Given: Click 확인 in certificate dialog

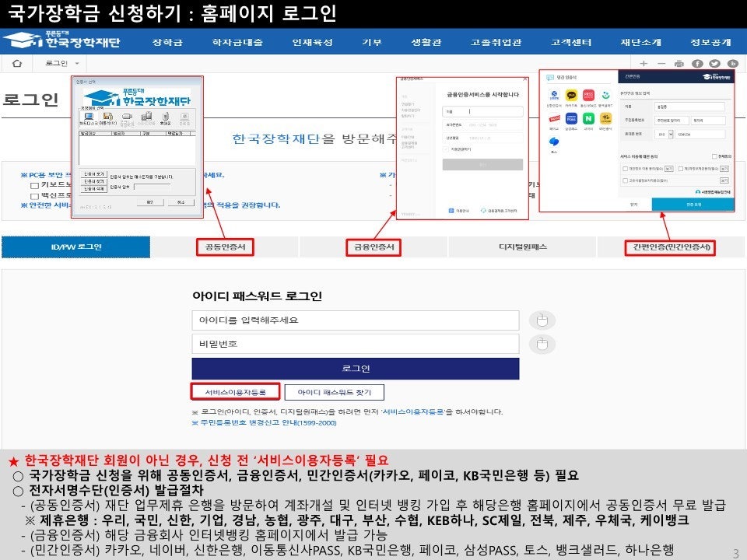Looking at the screenshot, I should tap(150, 202).
